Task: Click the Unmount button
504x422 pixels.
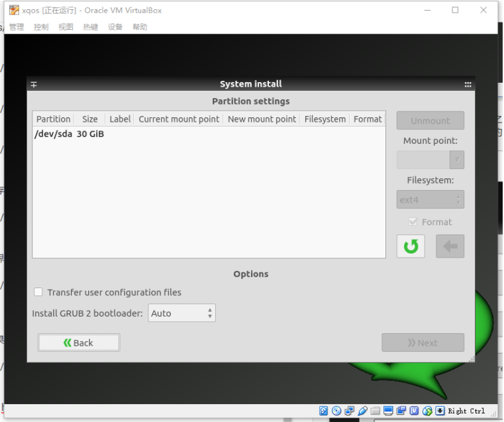Action: coord(430,121)
